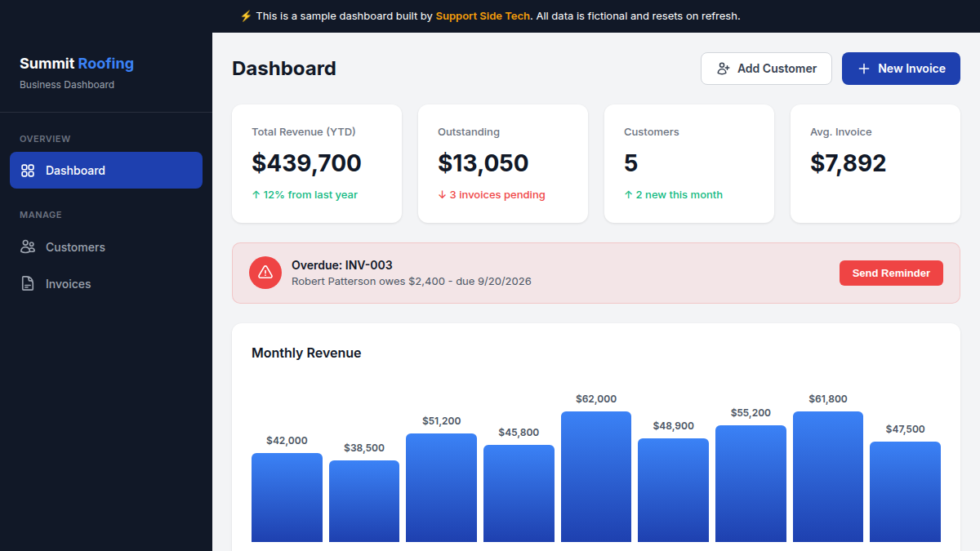
Task: Open the Dashboard sidebar item
Action: 106,171
